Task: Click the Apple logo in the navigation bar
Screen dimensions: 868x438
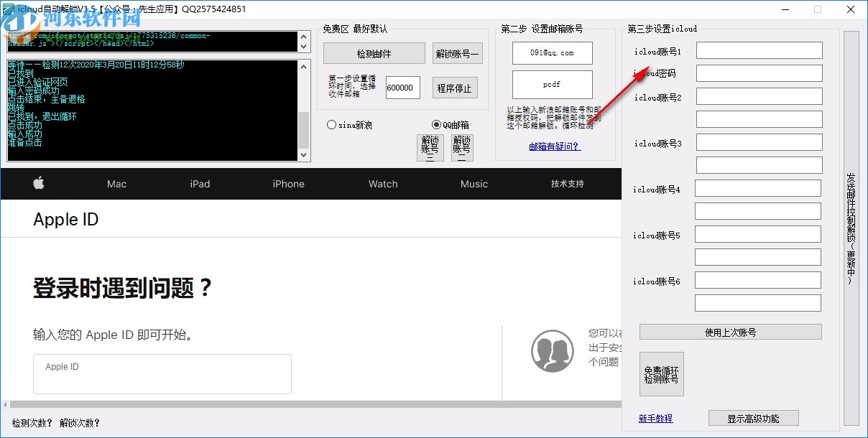Action: [x=39, y=184]
